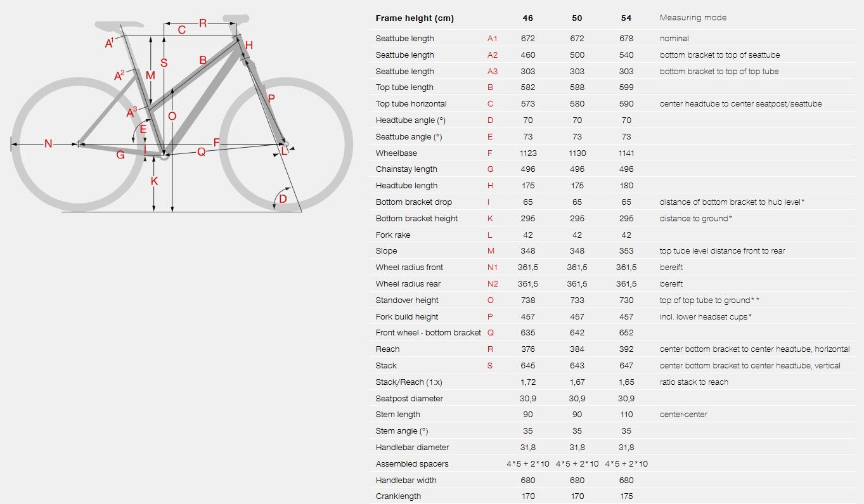The height and width of the screenshot is (504, 864).
Task: Click the Cranklength value 175
Action: [x=626, y=496]
